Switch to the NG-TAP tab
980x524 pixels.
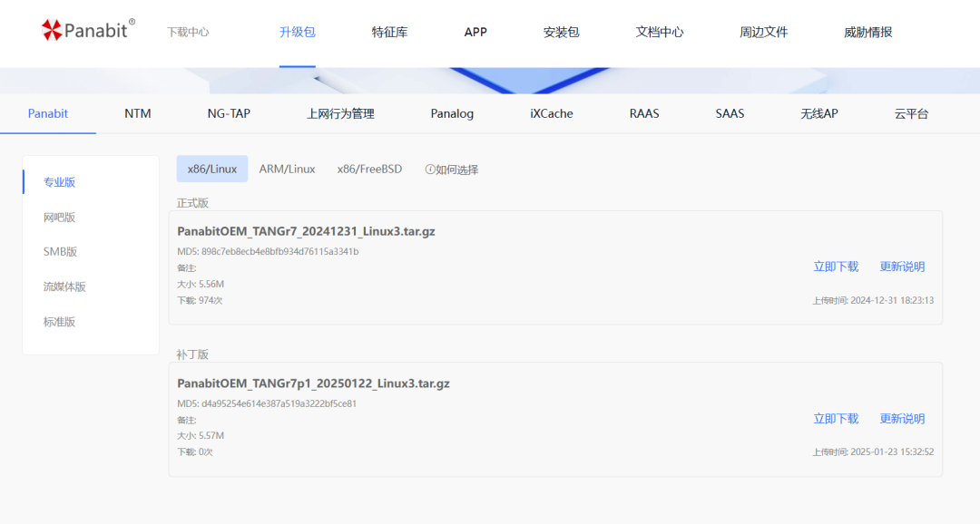[229, 113]
